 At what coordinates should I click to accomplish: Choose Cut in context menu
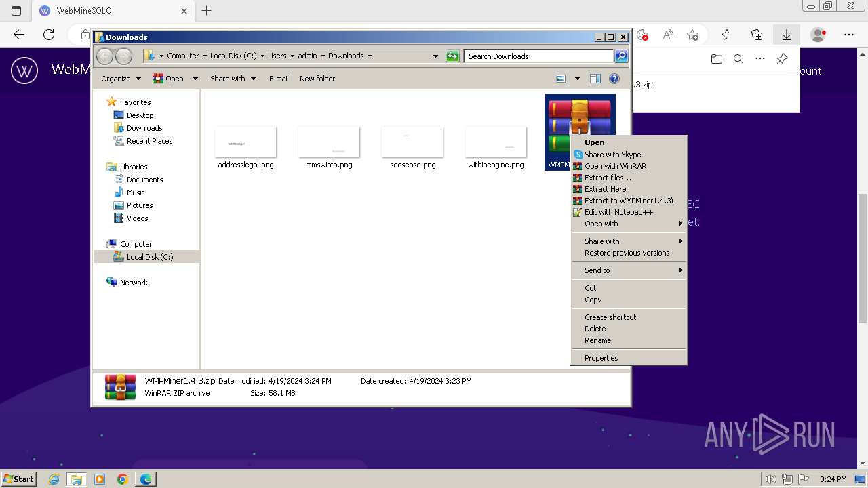tap(629, 288)
